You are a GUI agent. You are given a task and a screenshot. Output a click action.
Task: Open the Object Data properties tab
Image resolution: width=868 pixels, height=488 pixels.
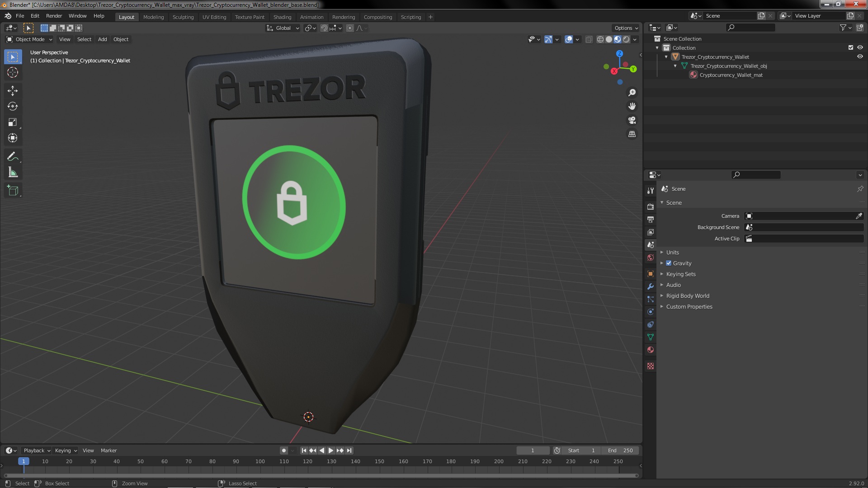[651, 337]
